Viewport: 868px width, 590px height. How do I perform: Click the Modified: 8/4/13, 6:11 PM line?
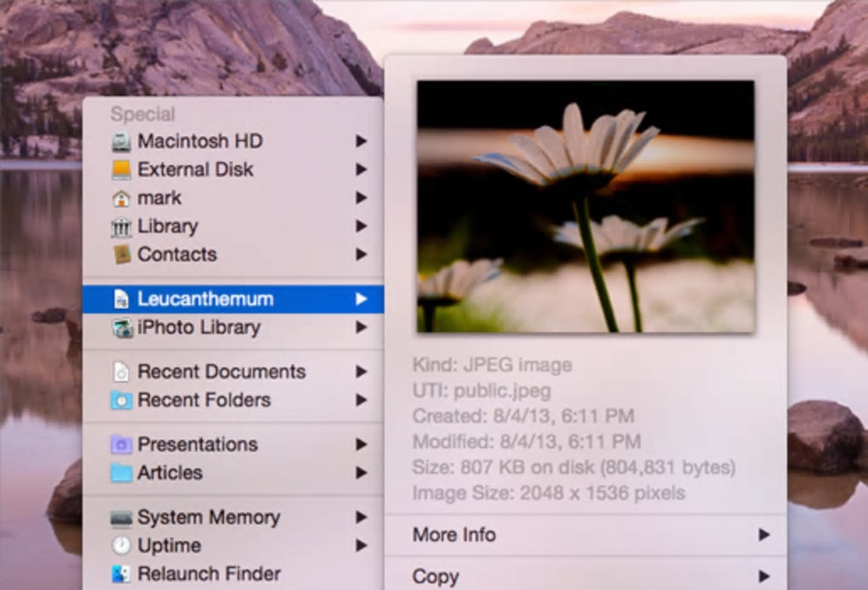(x=527, y=442)
